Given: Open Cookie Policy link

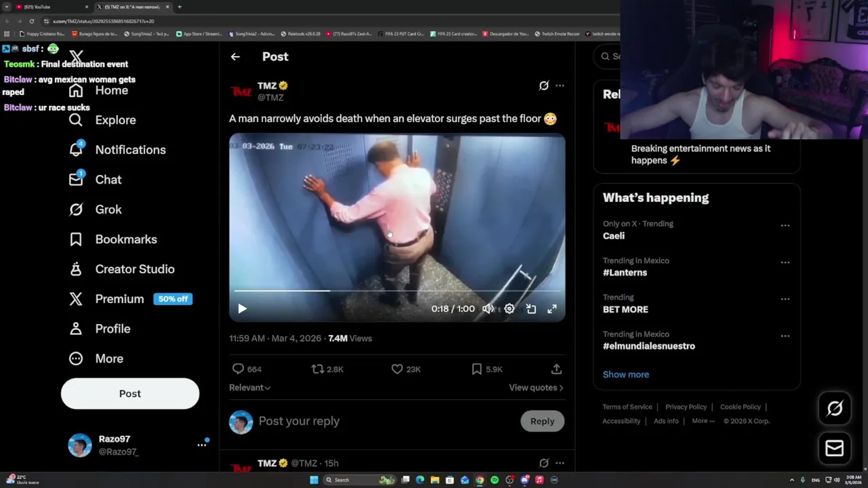Looking at the screenshot, I should coord(740,407).
